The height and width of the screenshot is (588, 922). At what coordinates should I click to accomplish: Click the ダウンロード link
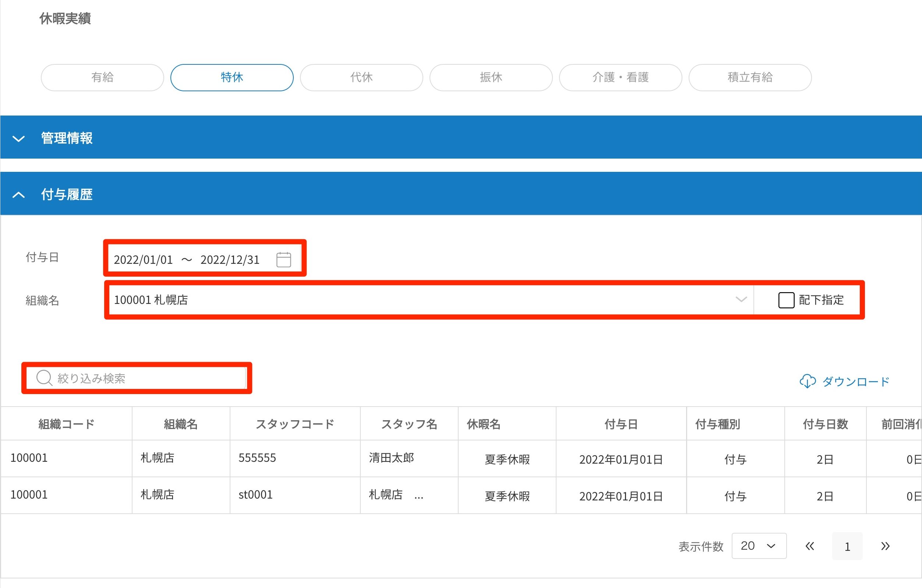click(855, 381)
